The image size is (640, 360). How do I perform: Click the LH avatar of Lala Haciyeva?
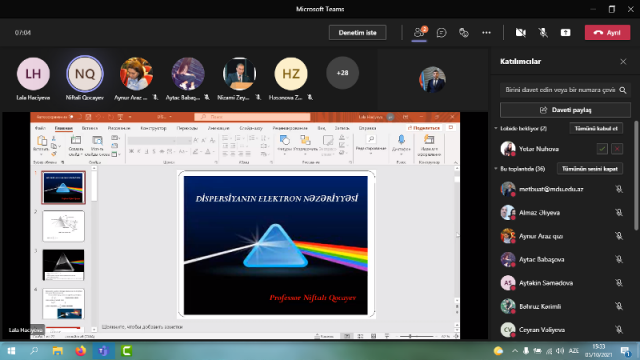(x=33, y=74)
